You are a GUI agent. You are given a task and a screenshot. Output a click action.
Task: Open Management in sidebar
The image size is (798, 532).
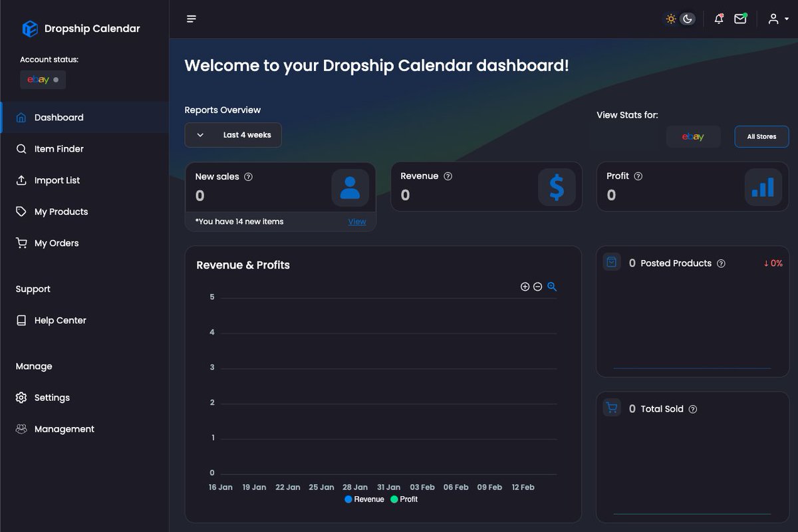[84, 429]
